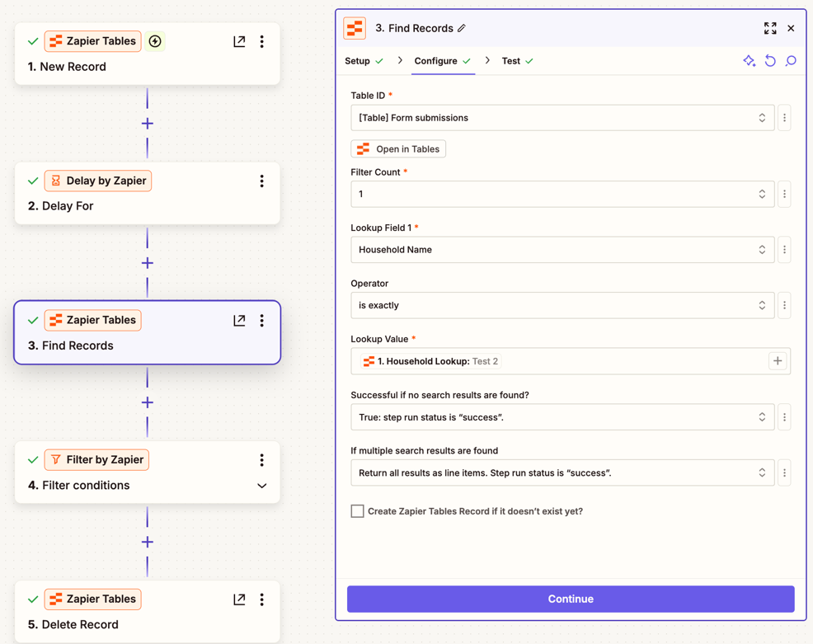Add step between Filter and Delete Record
Screen dimensions: 813x644
coord(148,542)
